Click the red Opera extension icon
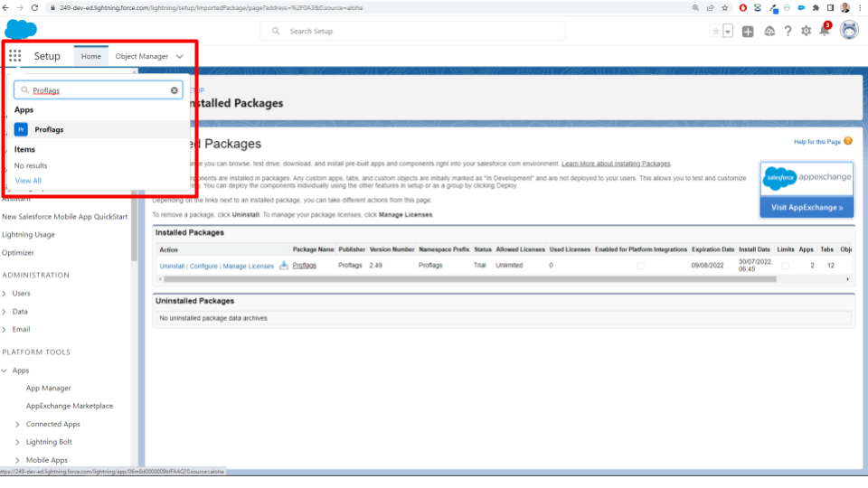Screen dimensions: 868x488 (743, 8)
